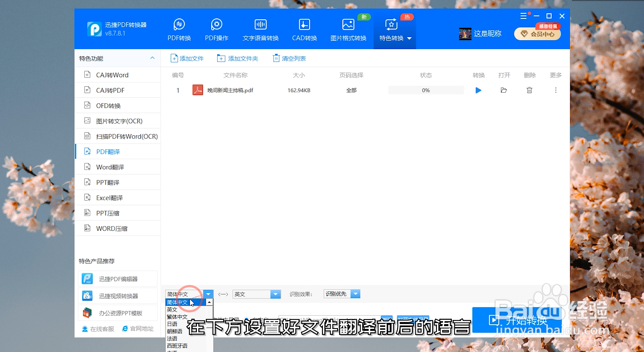This screenshot has height=352, width=644.
Task: Select PPT翻译 in sidebar
Action: point(118,182)
